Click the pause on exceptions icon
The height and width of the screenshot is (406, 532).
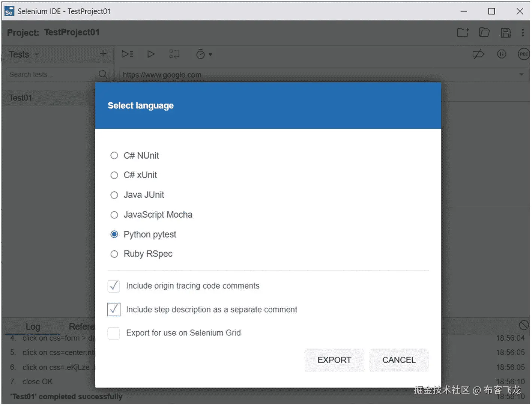[502, 54]
